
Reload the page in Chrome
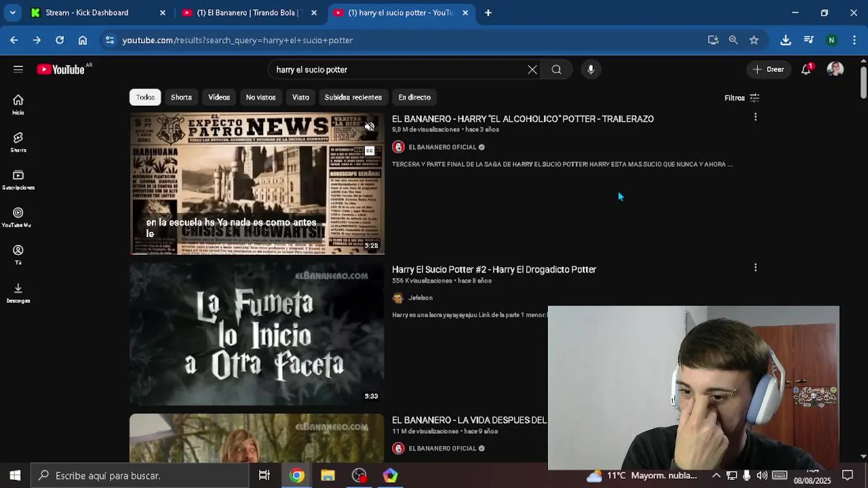click(60, 40)
